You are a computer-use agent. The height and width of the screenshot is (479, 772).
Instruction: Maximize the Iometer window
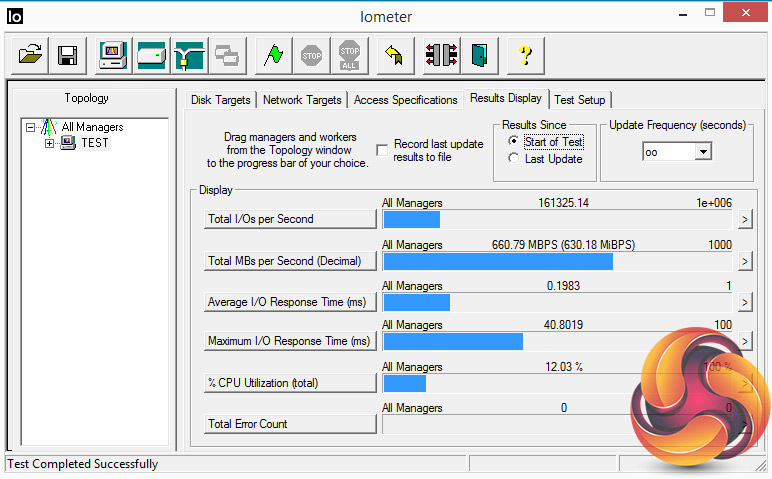[x=709, y=13]
